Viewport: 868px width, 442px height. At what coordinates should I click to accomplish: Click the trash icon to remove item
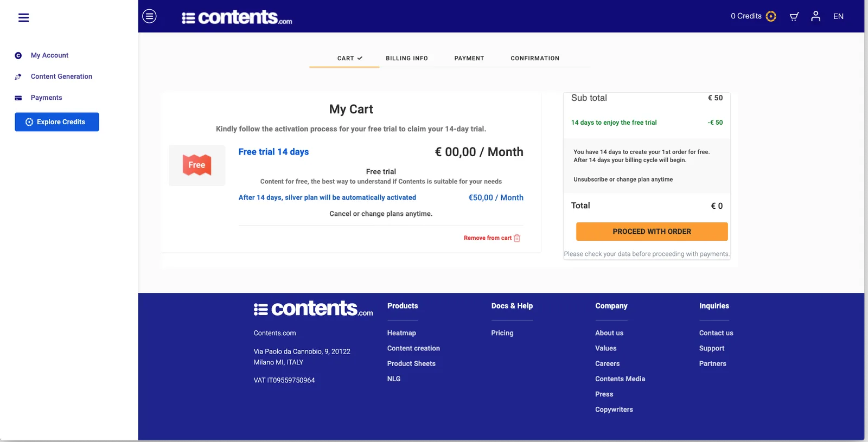(x=517, y=238)
